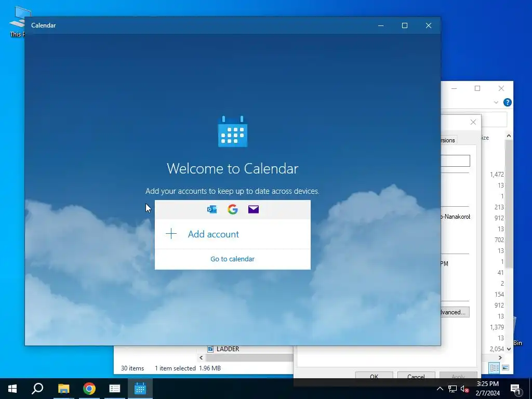Click the Advanced... button in Properties

(455, 312)
